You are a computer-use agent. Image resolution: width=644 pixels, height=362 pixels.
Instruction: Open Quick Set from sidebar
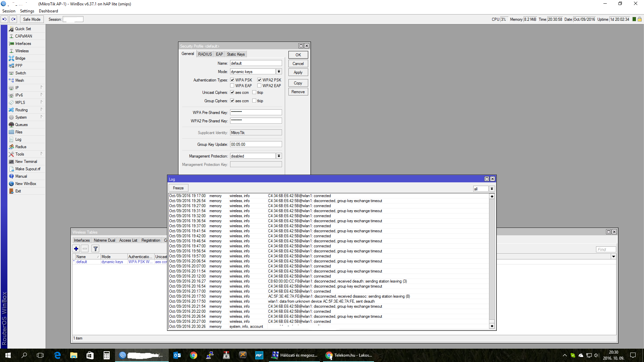point(26,29)
